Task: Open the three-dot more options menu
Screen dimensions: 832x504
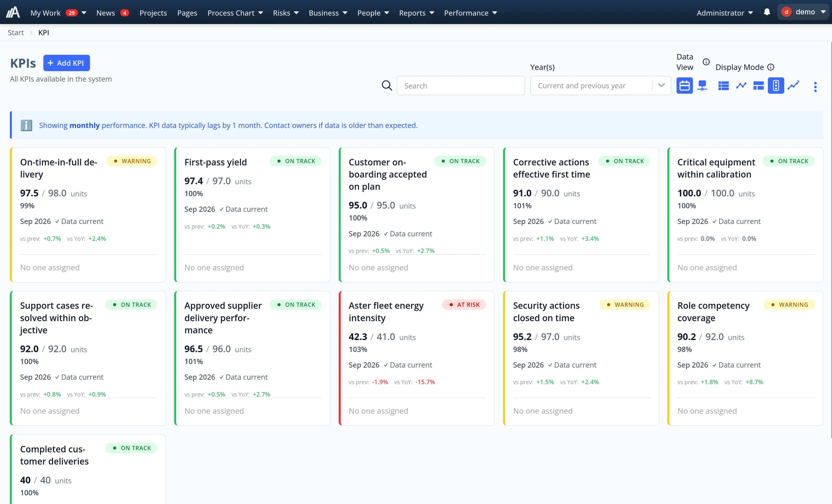Action: coord(815,87)
